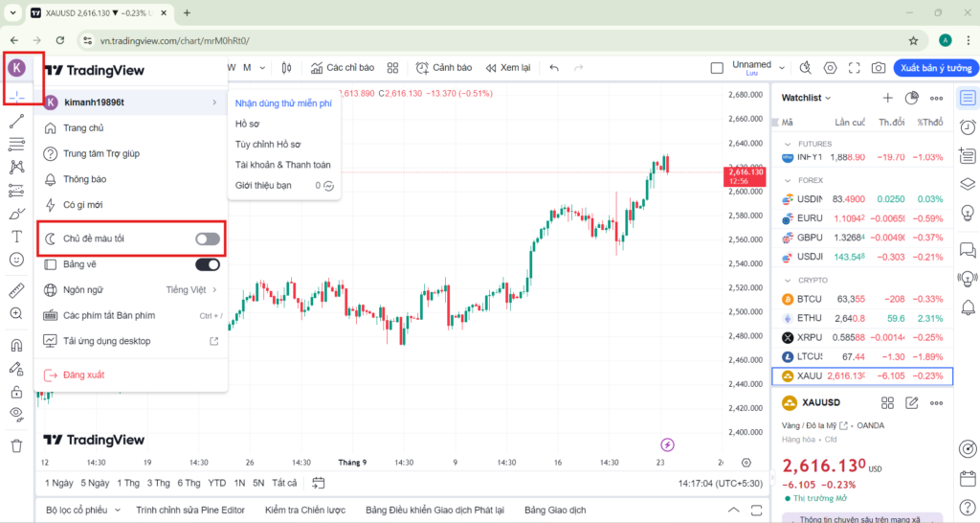980x523 pixels.
Task: Collapse the FOREX watchlist section
Action: [x=788, y=180]
